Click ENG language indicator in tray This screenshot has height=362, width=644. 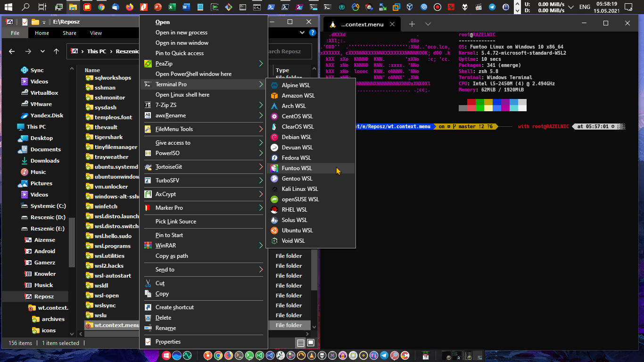(x=585, y=7)
